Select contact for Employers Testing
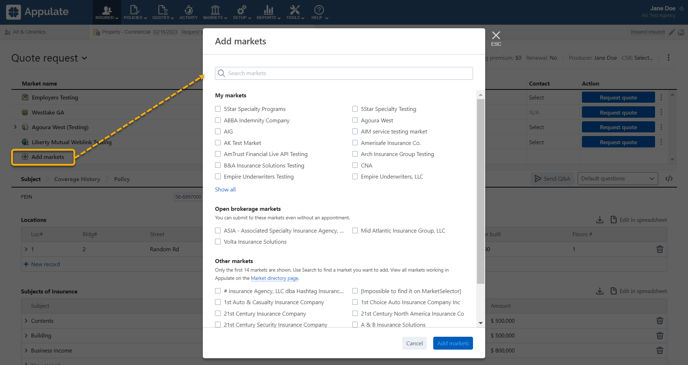Screen dimensions: 688x365 536,97
